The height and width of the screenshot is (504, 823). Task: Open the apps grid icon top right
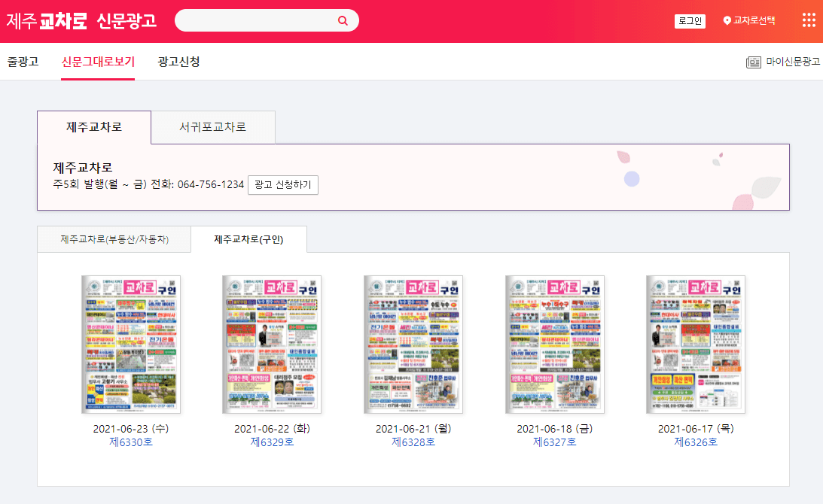(x=808, y=20)
